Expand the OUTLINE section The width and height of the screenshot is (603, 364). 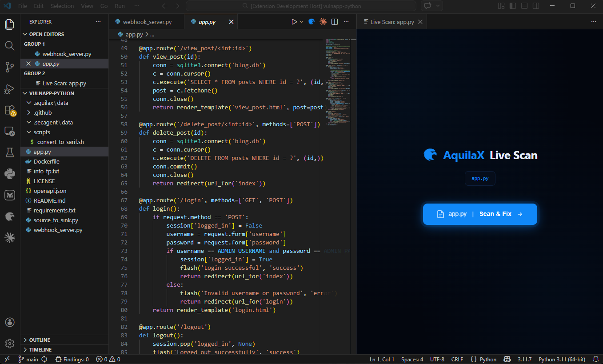click(40, 340)
